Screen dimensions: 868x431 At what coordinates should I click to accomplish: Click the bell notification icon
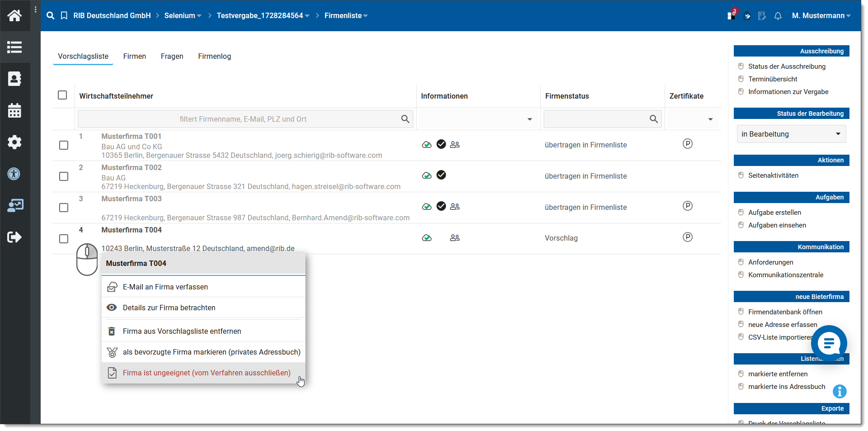tap(778, 16)
